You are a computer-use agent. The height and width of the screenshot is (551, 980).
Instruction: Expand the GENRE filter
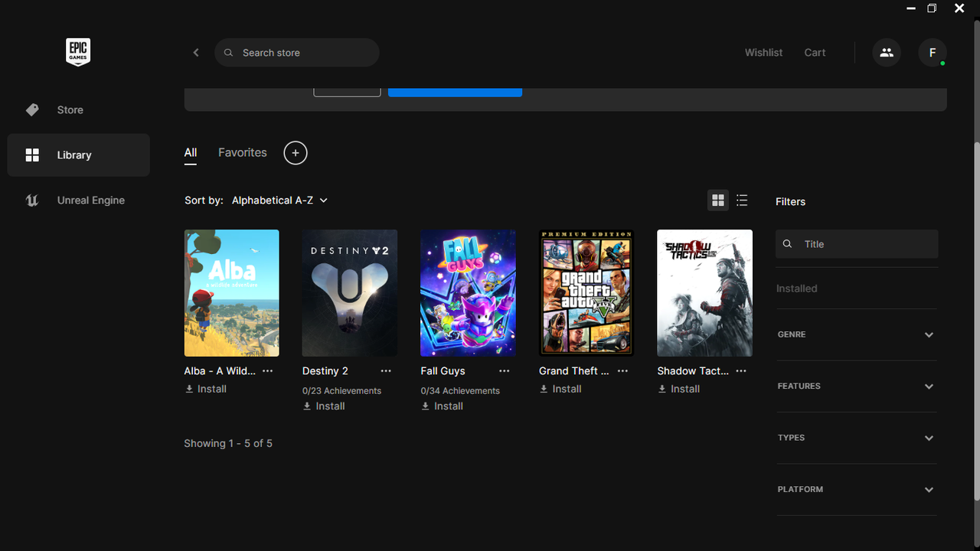pyautogui.click(x=857, y=335)
